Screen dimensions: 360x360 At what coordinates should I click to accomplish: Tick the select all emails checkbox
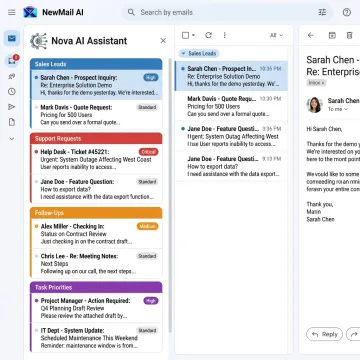[186, 35]
